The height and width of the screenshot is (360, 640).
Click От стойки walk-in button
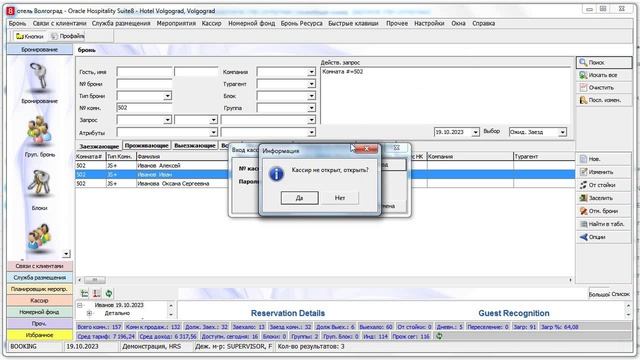(x=604, y=185)
